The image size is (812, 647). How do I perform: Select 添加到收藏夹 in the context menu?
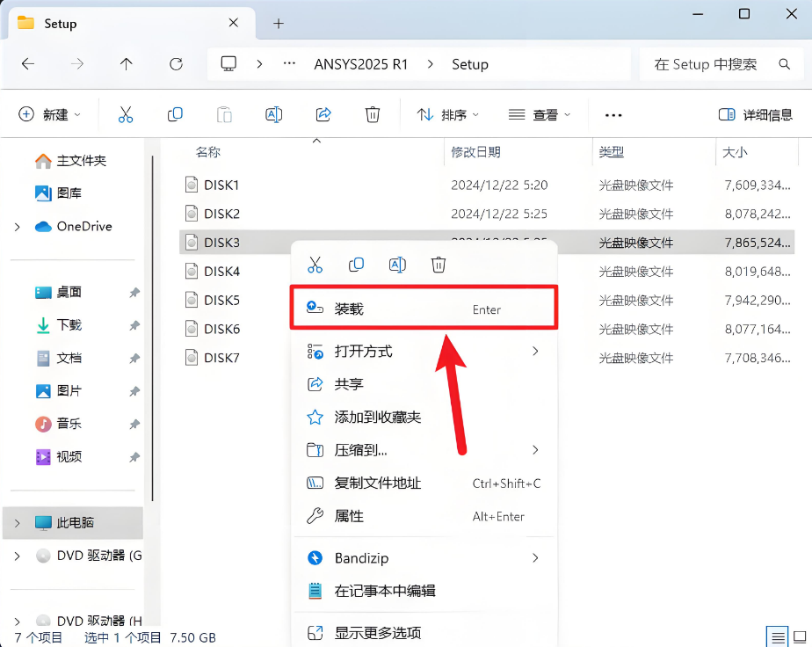click(424, 417)
